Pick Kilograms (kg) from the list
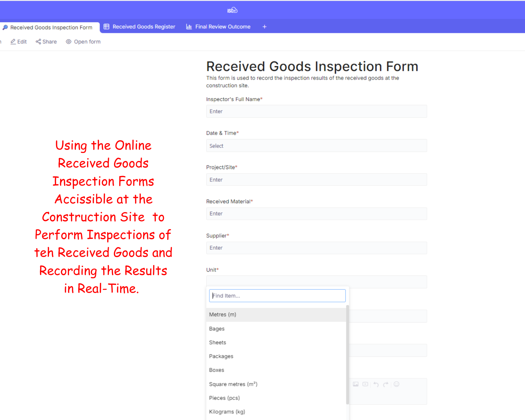Screen dimensions: 525x420 (227, 412)
